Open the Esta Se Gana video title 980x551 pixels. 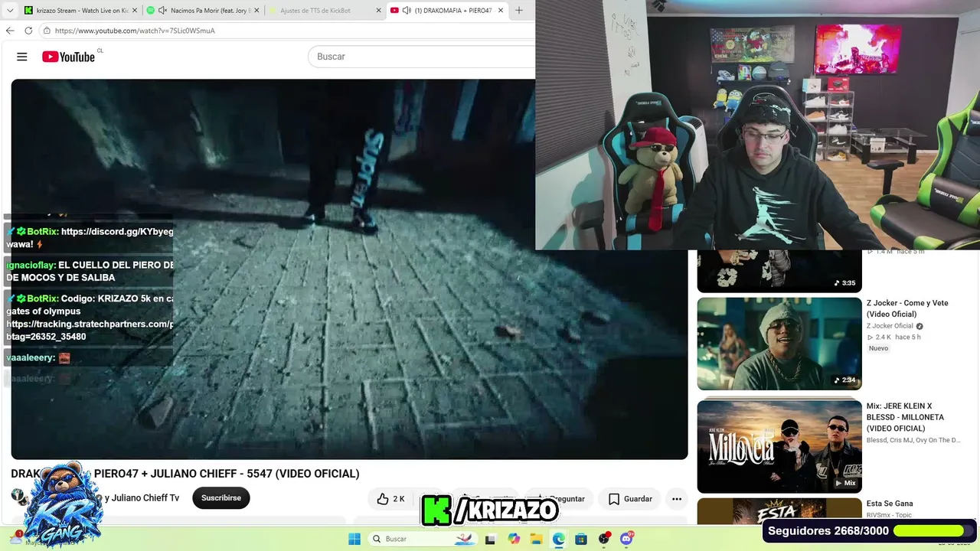pos(890,504)
